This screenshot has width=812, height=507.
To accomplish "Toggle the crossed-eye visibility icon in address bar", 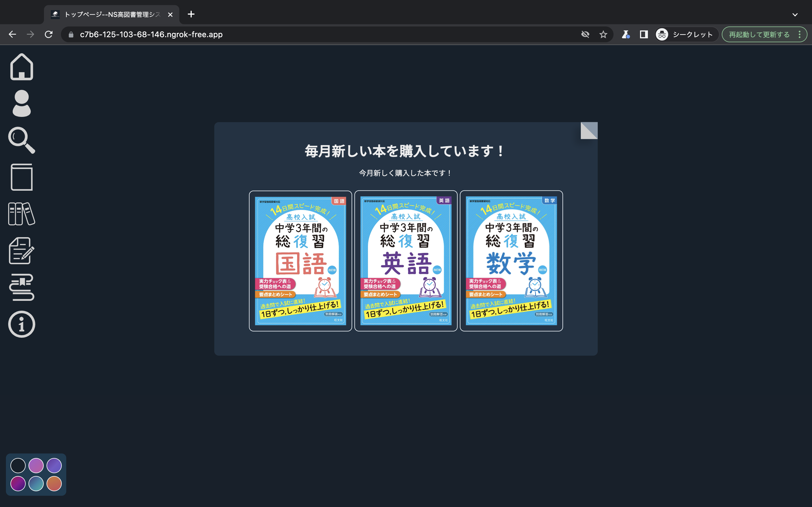I will (x=585, y=34).
